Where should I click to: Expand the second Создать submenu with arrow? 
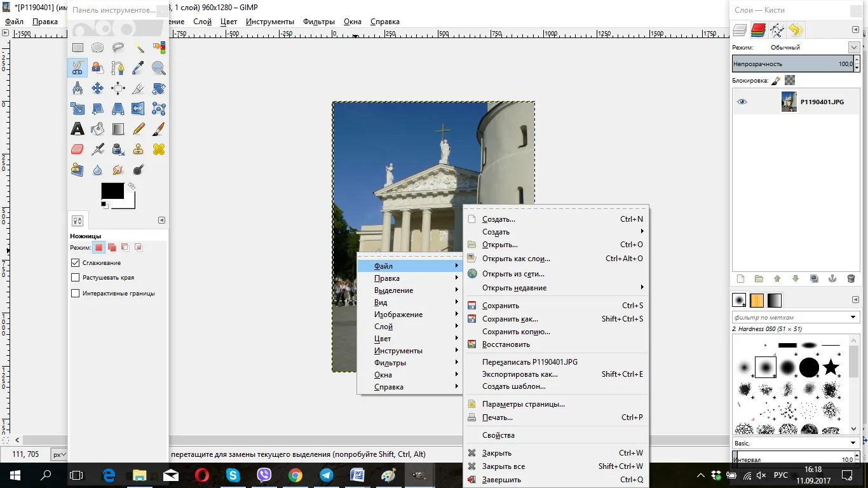[563, 232]
